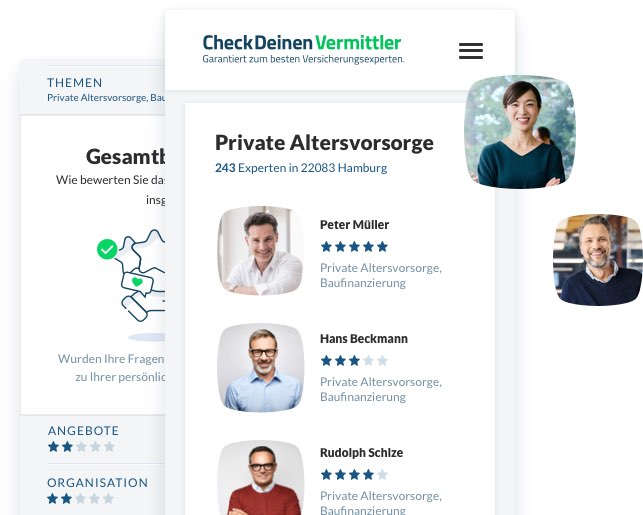The width and height of the screenshot is (643, 515).
Task: Click the bearded man's floating portrait
Action: [x=598, y=260]
